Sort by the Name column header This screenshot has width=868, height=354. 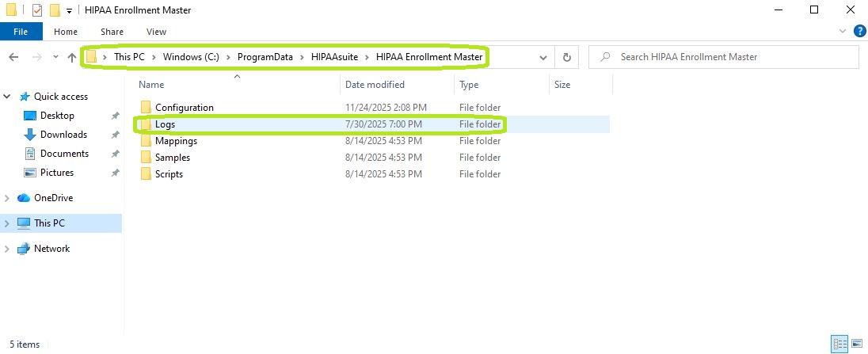pyautogui.click(x=151, y=85)
